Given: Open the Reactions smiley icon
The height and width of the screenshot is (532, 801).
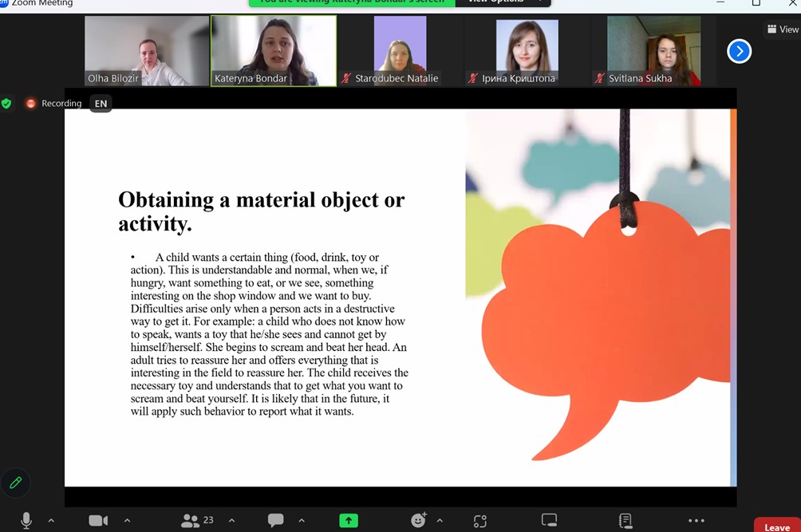Looking at the screenshot, I should [x=418, y=520].
